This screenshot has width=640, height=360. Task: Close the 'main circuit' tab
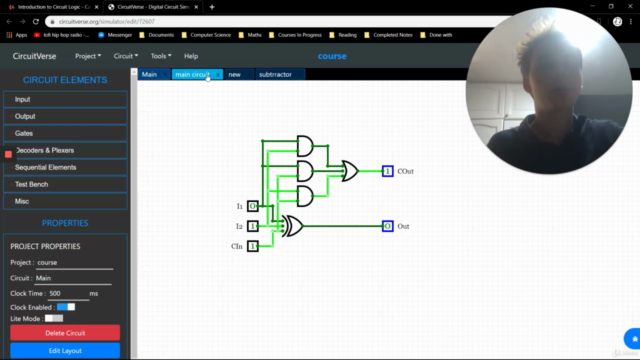tap(218, 75)
